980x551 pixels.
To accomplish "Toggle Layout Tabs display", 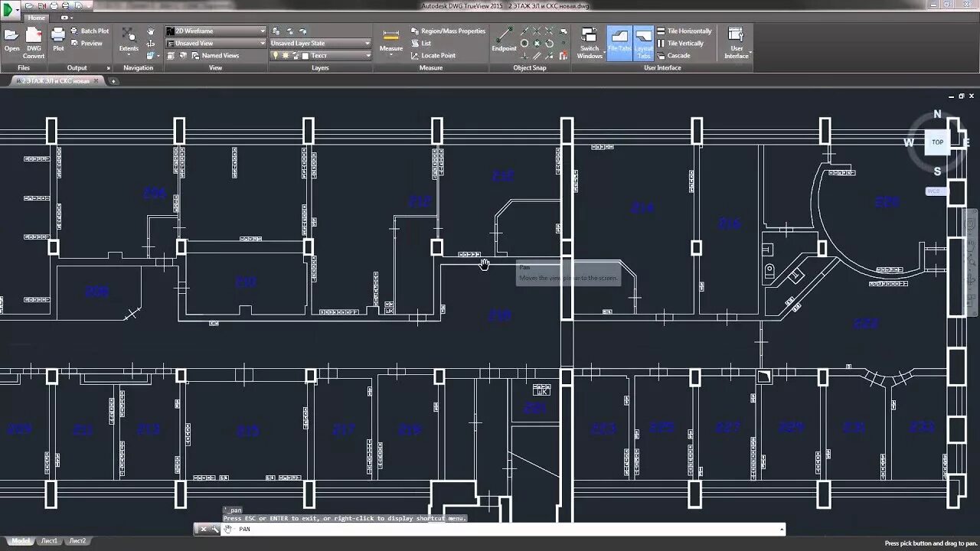I will [644, 42].
